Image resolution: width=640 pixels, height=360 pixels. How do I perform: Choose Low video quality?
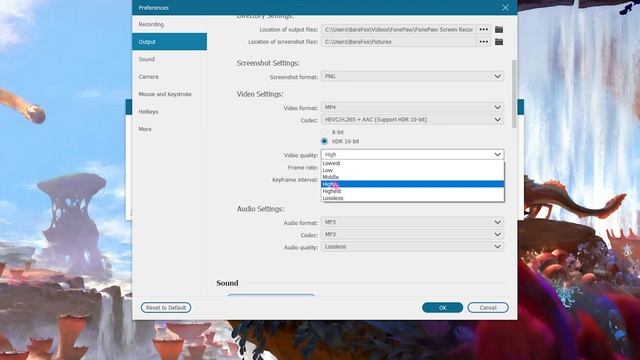click(412, 170)
